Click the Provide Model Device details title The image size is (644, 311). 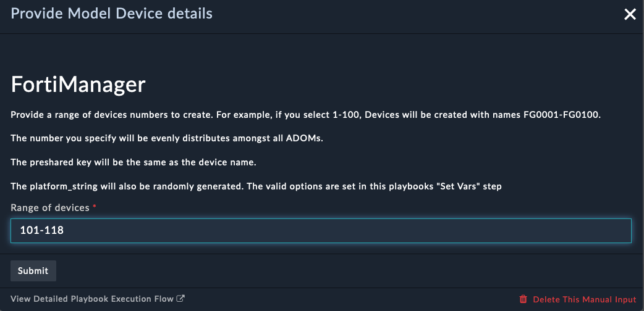tap(111, 14)
